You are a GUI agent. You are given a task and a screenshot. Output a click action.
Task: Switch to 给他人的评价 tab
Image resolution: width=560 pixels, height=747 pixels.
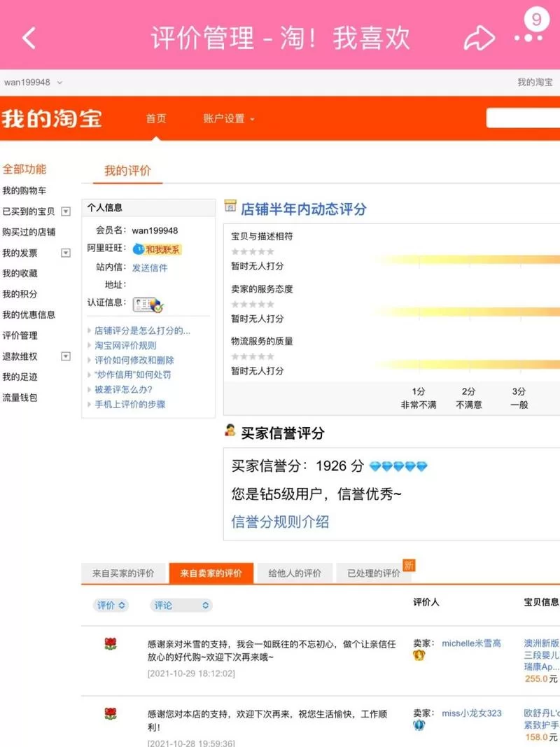[x=295, y=573]
